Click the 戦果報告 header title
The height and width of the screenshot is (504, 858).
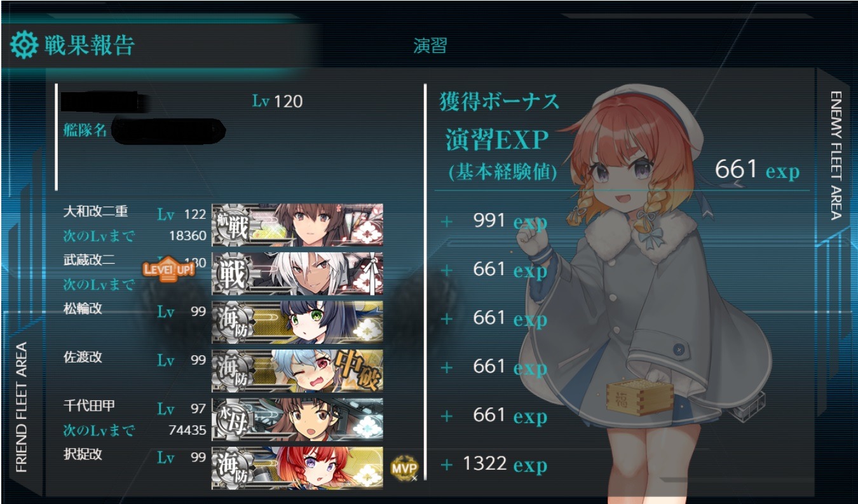coord(89,46)
